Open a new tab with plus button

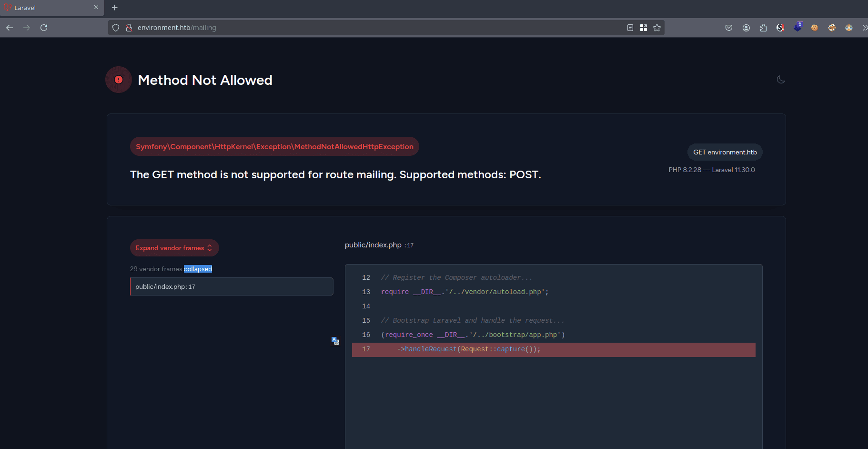[x=114, y=8]
